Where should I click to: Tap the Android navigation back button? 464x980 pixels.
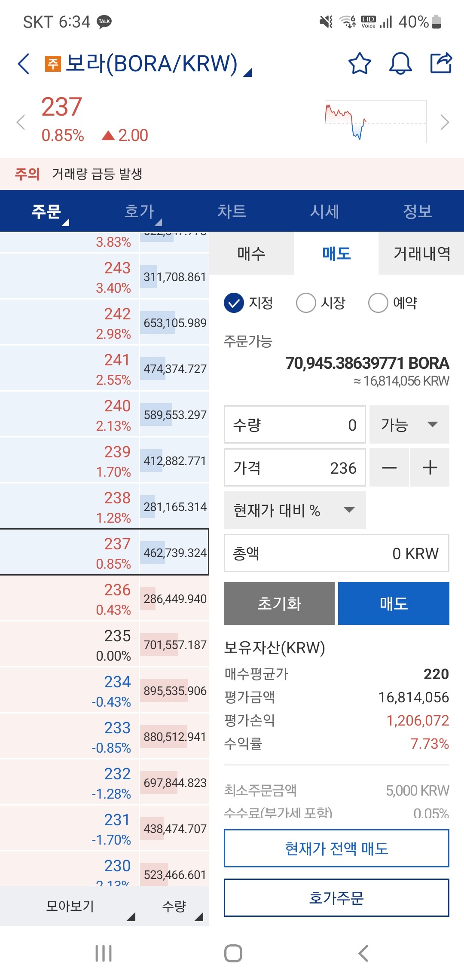(363, 953)
